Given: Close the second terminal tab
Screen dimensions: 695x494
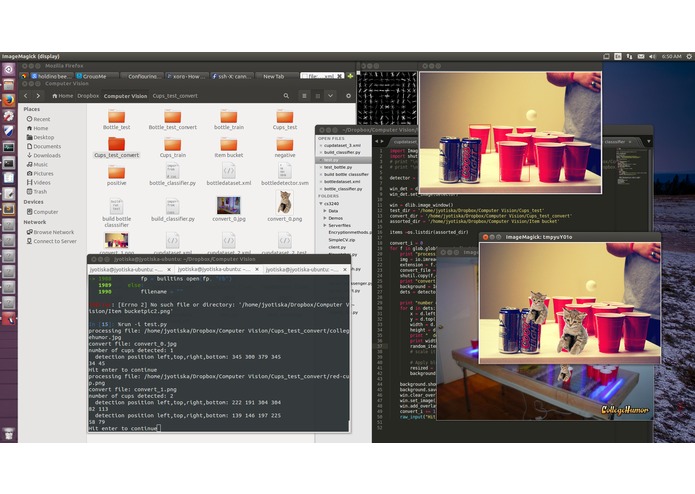Looking at the screenshot, I should coord(257,269).
